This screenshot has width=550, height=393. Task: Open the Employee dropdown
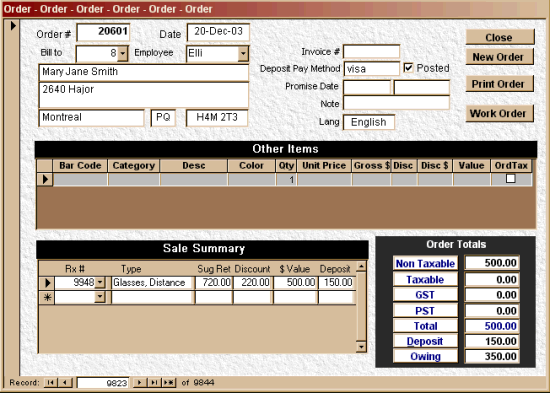tap(243, 54)
